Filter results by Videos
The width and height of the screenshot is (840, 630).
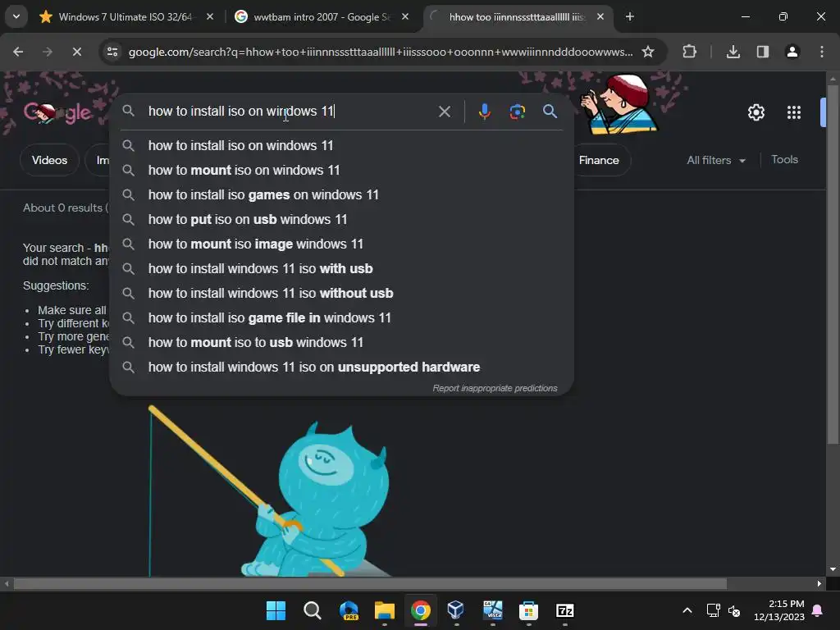(x=49, y=160)
